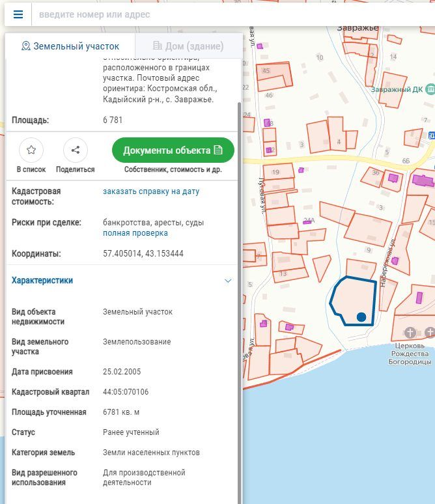Click the document icon in green button
Image resolution: width=435 pixels, height=504 pixels.
[218, 150]
